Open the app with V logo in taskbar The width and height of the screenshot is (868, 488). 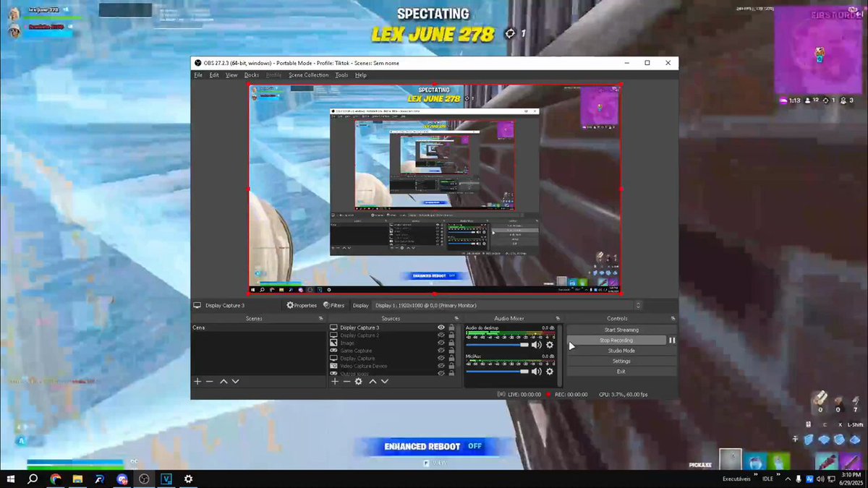[x=166, y=479]
